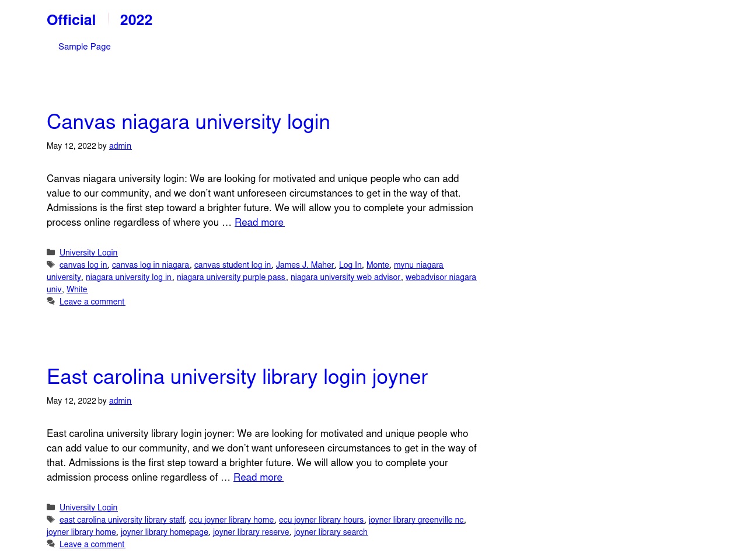The image size is (747, 560).
Task: Open the joyner library homepage tag
Action: point(165,532)
